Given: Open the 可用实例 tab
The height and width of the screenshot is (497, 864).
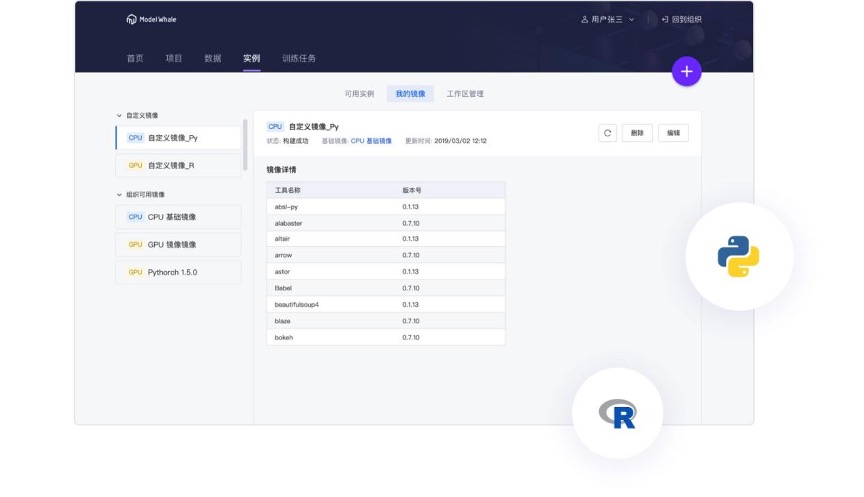Looking at the screenshot, I should coord(359,94).
